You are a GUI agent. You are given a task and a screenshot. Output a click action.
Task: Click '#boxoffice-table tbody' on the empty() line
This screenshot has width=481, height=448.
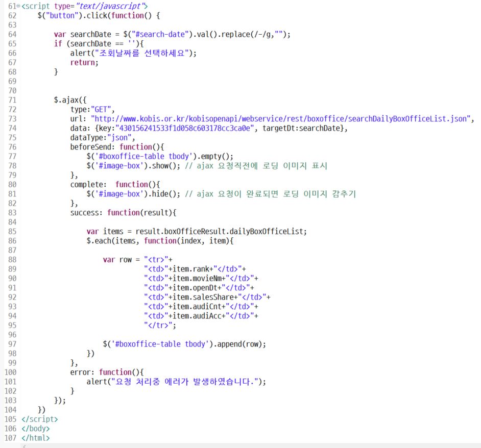click(x=144, y=156)
